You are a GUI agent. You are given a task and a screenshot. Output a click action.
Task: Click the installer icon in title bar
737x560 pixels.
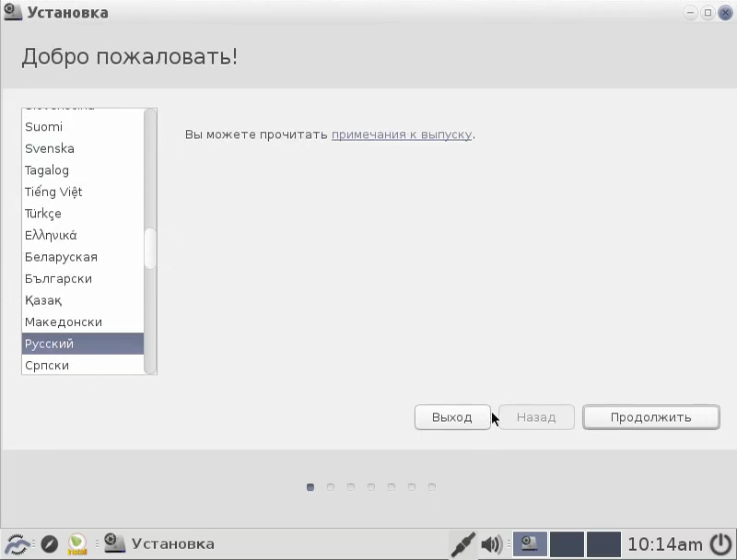click(x=13, y=12)
